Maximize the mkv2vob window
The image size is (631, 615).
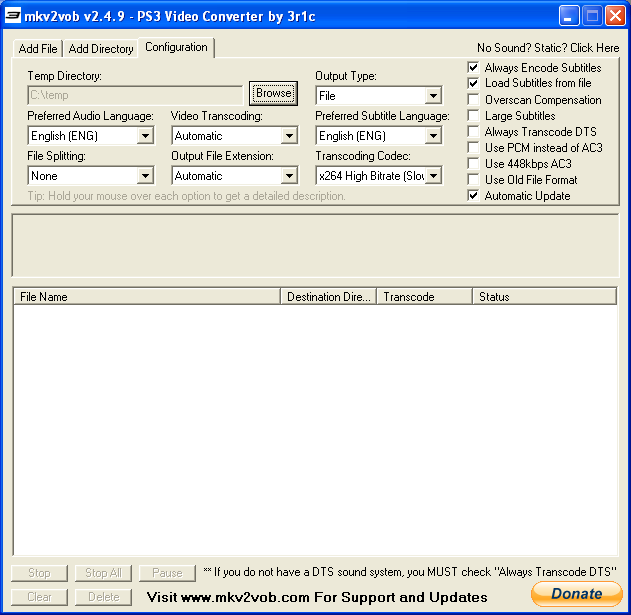(x=593, y=15)
